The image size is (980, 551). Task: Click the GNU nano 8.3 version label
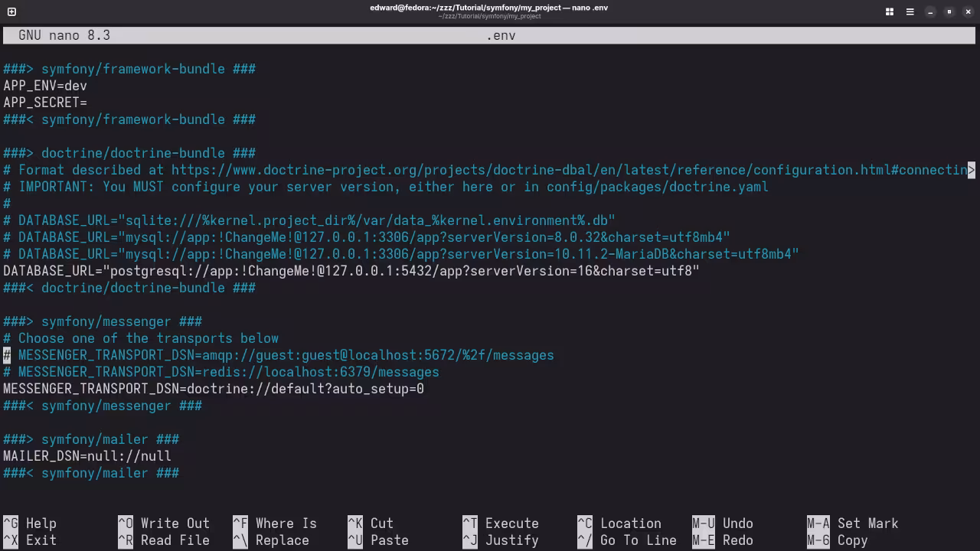[64, 35]
